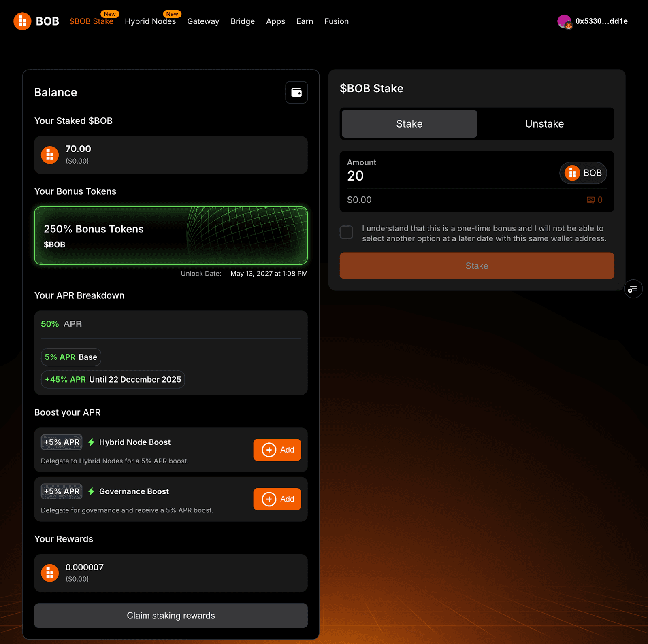Click the BOB logo in header
Image resolution: width=648 pixels, height=644 pixels.
22,21
